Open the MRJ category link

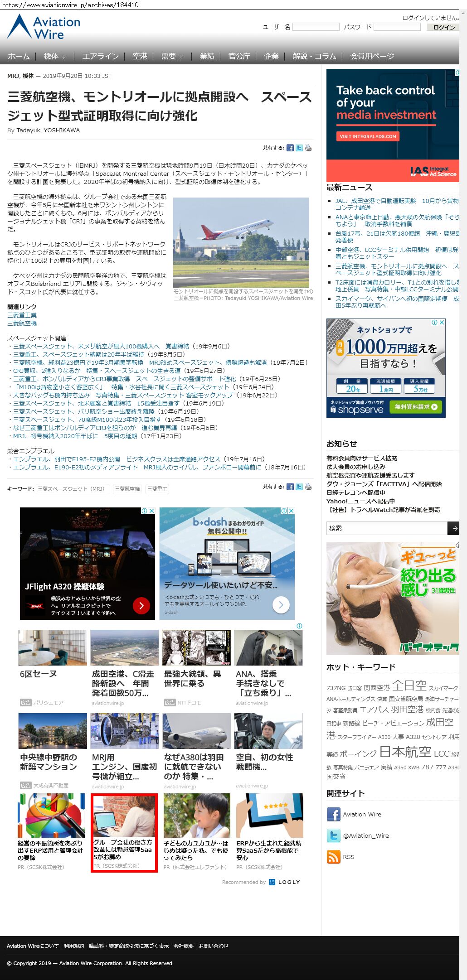(x=13, y=76)
